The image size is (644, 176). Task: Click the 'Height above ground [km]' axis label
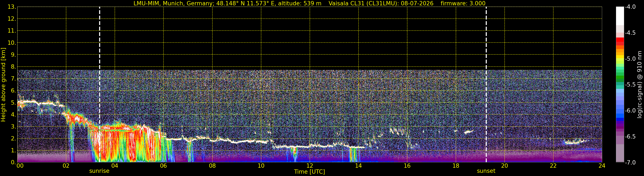(x=3, y=85)
